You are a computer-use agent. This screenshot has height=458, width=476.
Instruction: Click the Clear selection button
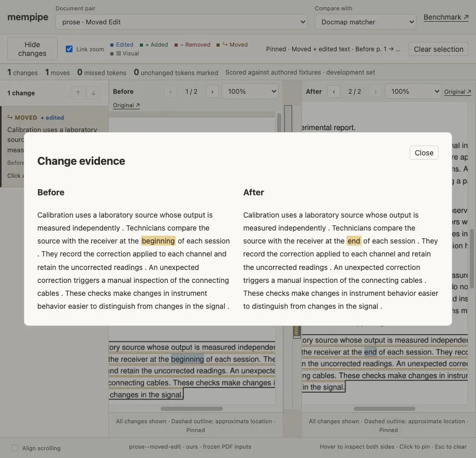tap(438, 49)
